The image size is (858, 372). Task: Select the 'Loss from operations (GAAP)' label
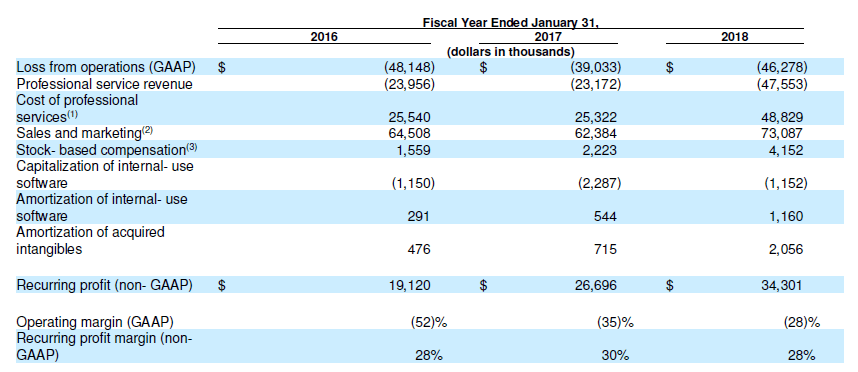coord(106,67)
